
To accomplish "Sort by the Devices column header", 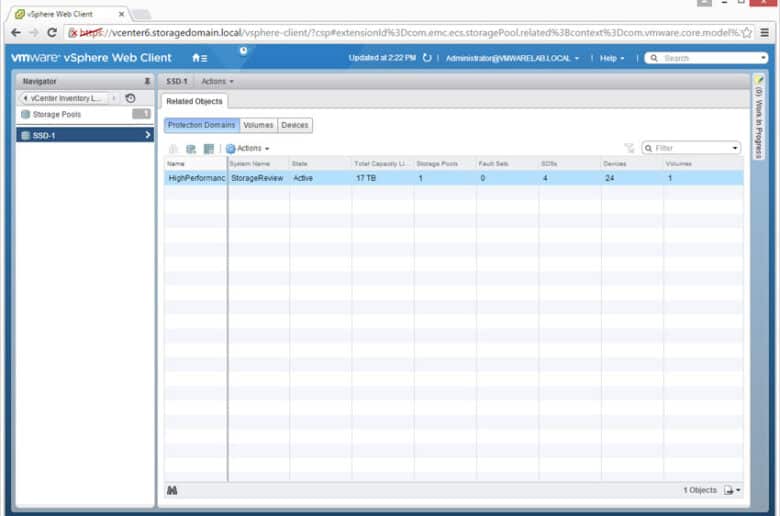I will pyautogui.click(x=632, y=164).
